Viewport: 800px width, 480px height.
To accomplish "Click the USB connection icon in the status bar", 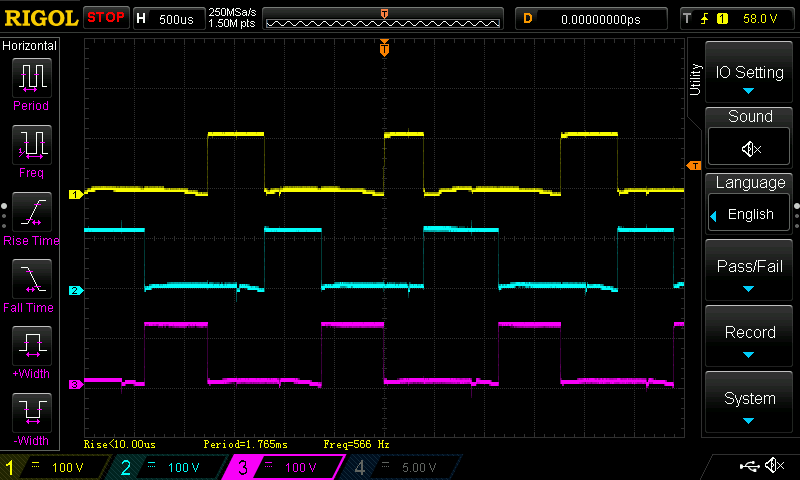I will tap(749, 466).
